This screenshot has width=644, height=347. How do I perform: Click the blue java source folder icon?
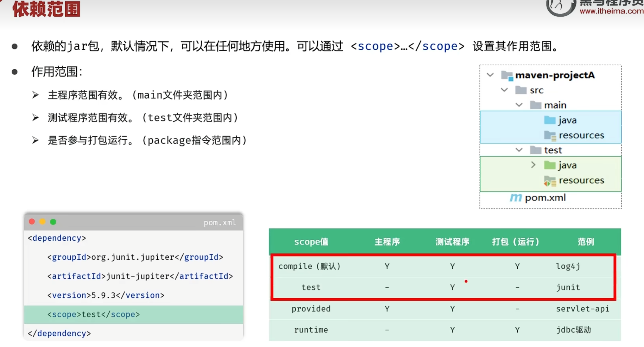click(x=550, y=120)
